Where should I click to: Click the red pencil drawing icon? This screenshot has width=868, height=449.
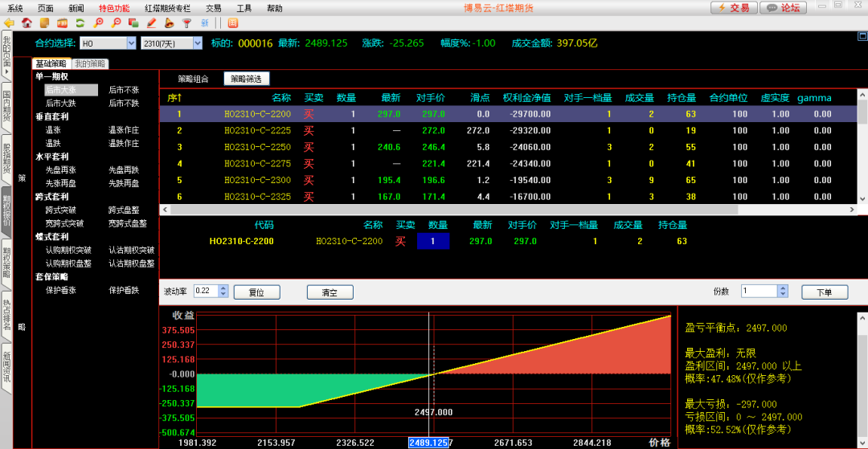click(x=151, y=22)
